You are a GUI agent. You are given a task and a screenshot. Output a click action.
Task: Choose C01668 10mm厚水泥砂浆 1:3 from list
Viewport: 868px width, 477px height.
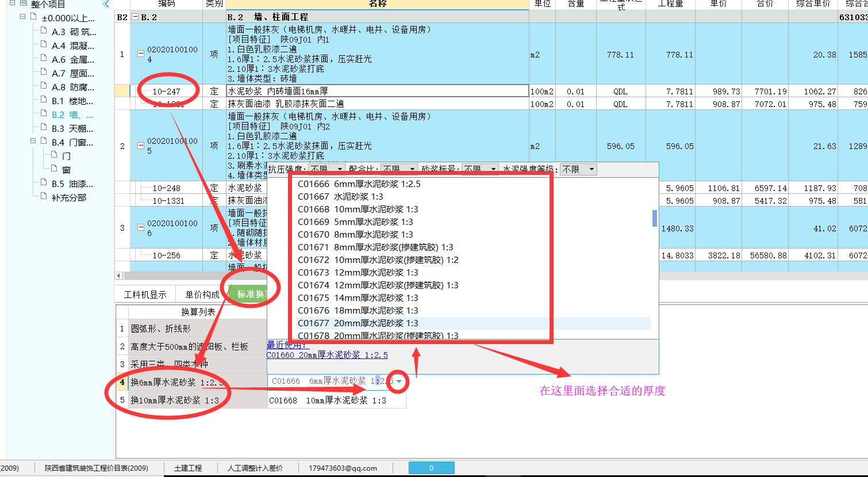click(358, 209)
